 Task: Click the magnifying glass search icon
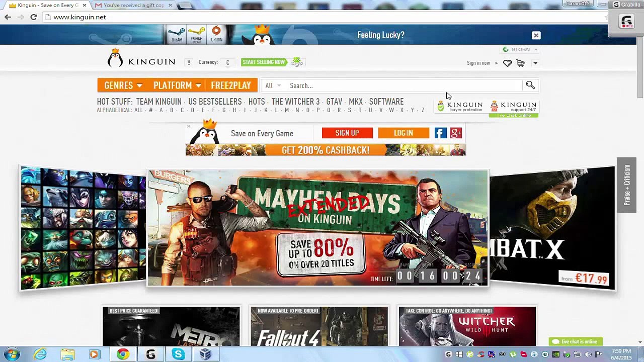tap(530, 85)
